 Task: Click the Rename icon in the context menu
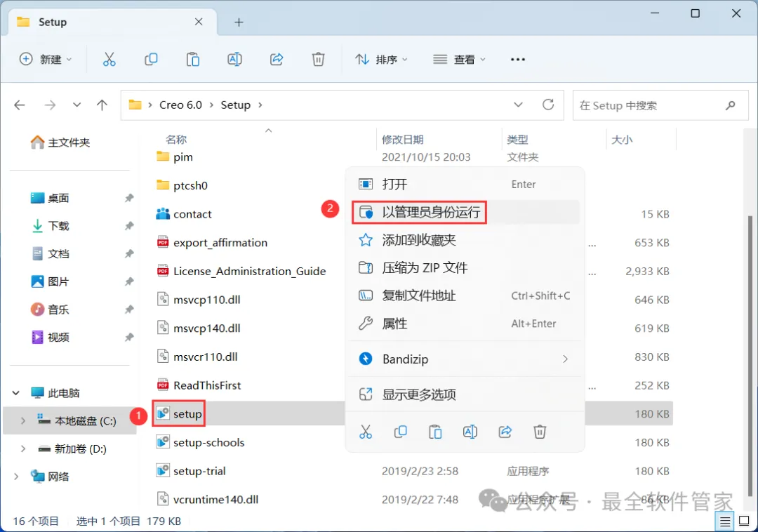click(470, 432)
